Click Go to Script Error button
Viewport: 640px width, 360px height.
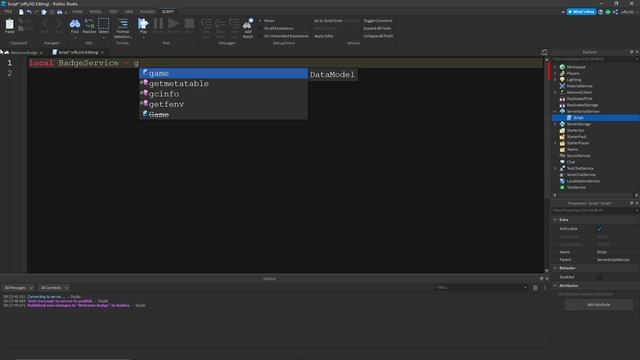point(328,20)
